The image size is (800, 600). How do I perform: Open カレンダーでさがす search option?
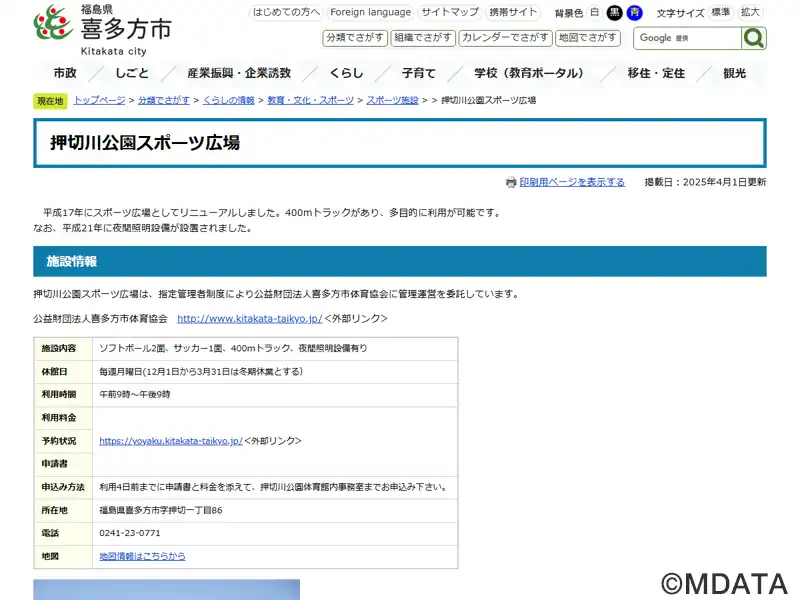[x=506, y=38]
